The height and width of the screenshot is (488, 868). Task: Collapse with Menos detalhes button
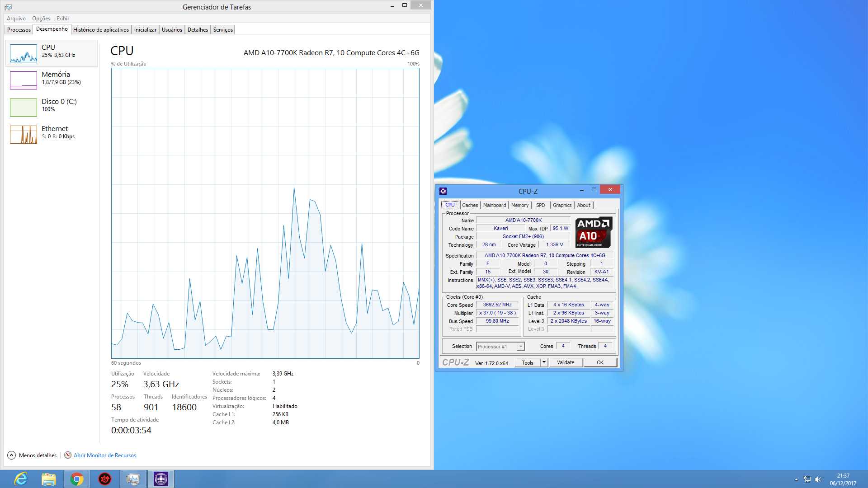click(32, 455)
